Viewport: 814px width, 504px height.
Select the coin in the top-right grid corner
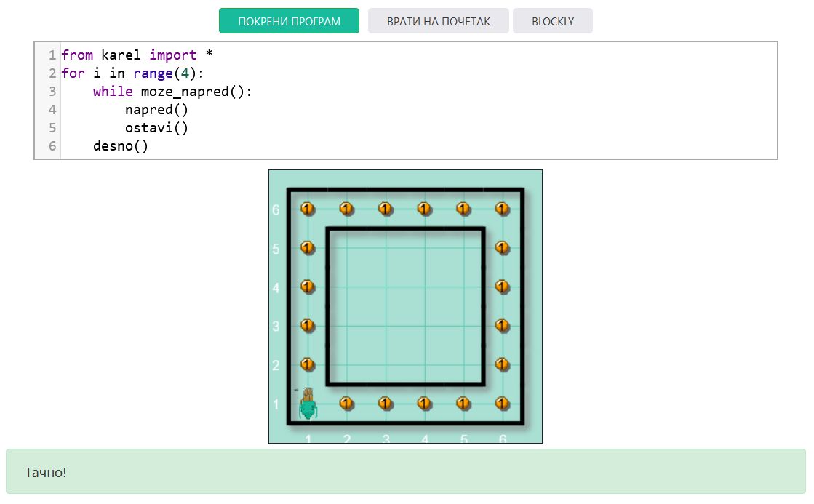point(502,209)
